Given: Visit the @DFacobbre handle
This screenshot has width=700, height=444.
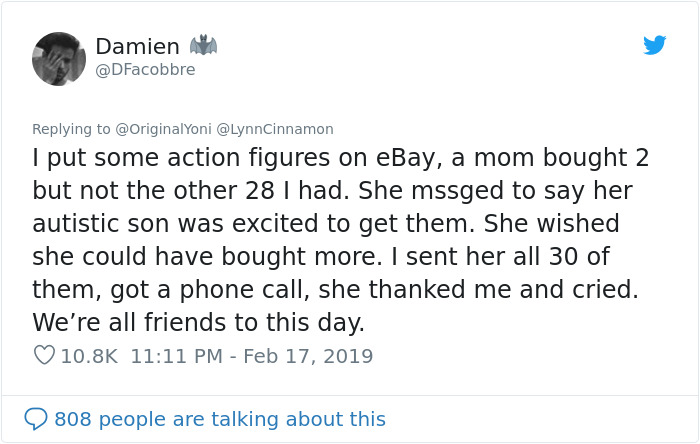Looking at the screenshot, I should (x=145, y=70).
